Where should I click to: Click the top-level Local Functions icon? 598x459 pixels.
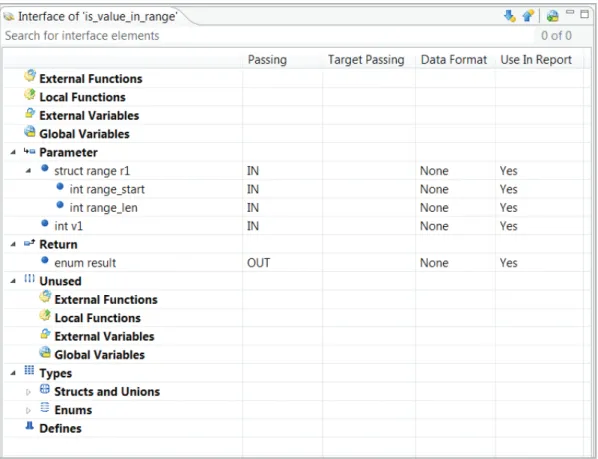coord(30,94)
